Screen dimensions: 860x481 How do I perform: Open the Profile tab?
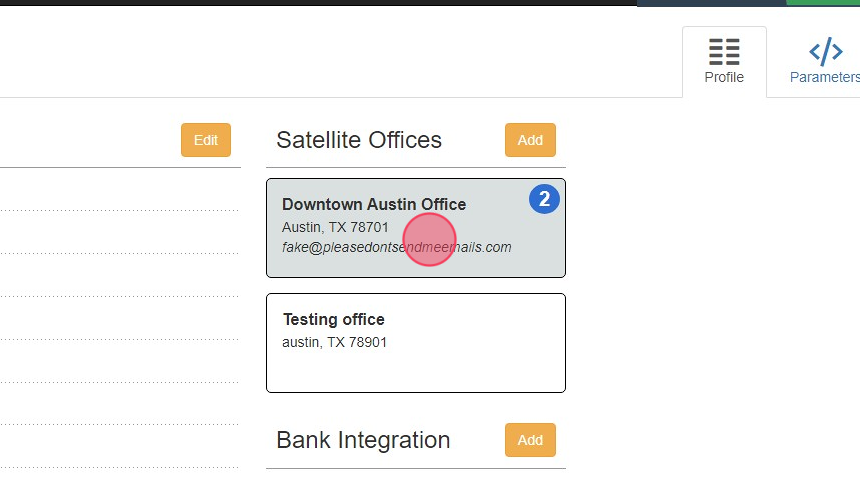(x=724, y=62)
